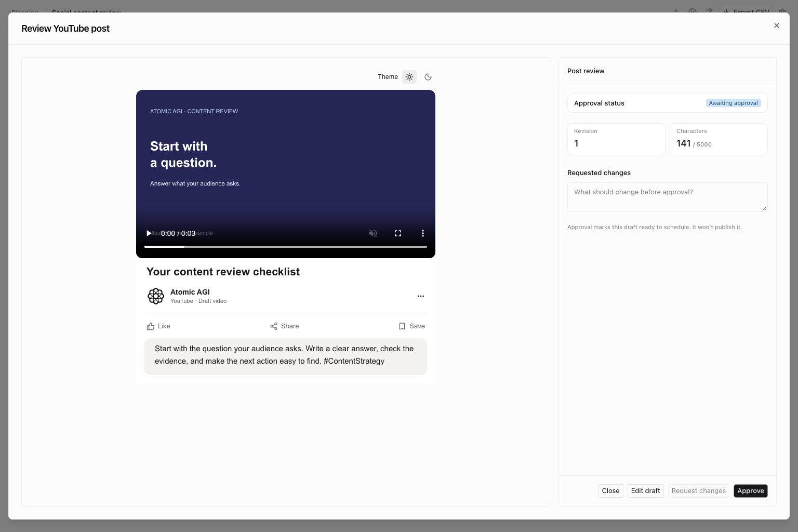This screenshot has height=532, width=798.
Task: Click the 'Start with a question.' video heading
Action: [183, 154]
